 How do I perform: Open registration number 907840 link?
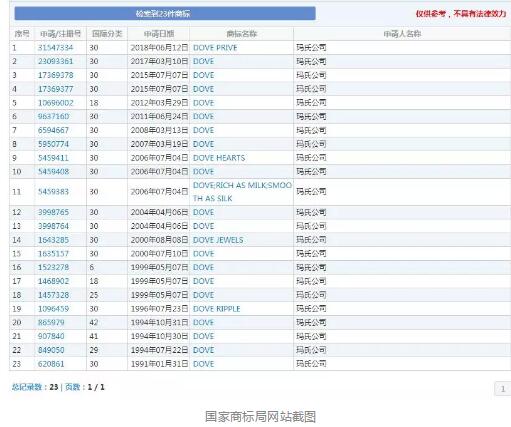click(x=51, y=336)
